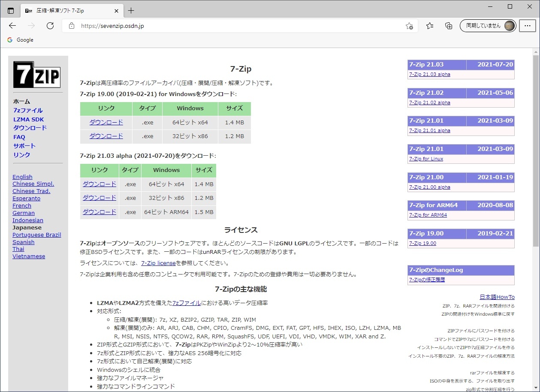Open a new tab with plus icon
This screenshot has height=392, width=540.
pyautogui.click(x=131, y=11)
